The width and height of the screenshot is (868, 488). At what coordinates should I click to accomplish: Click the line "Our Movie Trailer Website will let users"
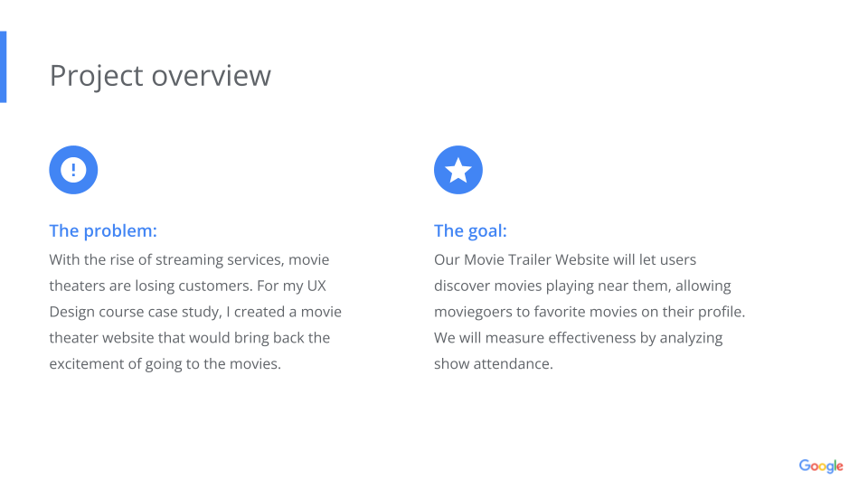(x=565, y=260)
